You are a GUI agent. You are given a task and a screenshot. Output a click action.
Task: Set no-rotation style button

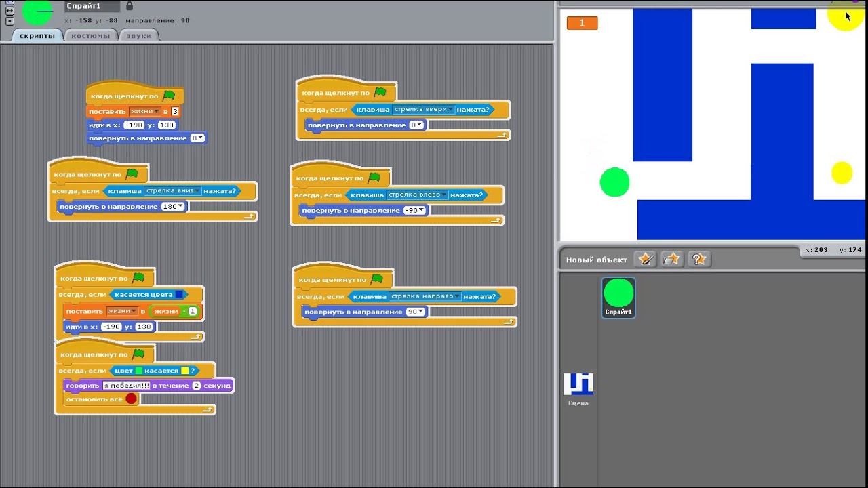[x=9, y=21]
